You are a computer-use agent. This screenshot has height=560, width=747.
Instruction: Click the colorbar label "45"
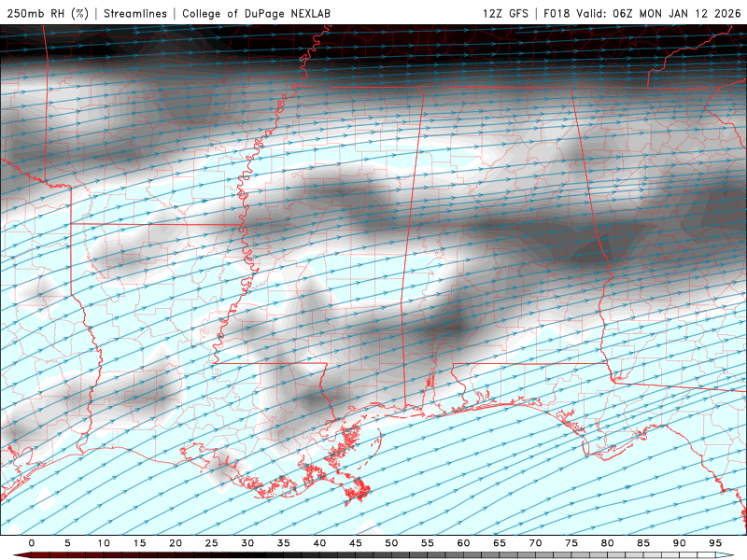356,543
